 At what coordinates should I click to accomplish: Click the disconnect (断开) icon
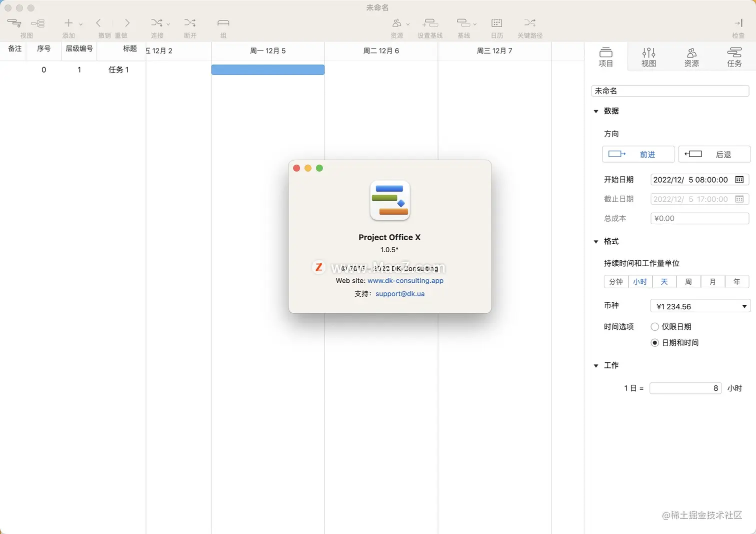[189, 23]
